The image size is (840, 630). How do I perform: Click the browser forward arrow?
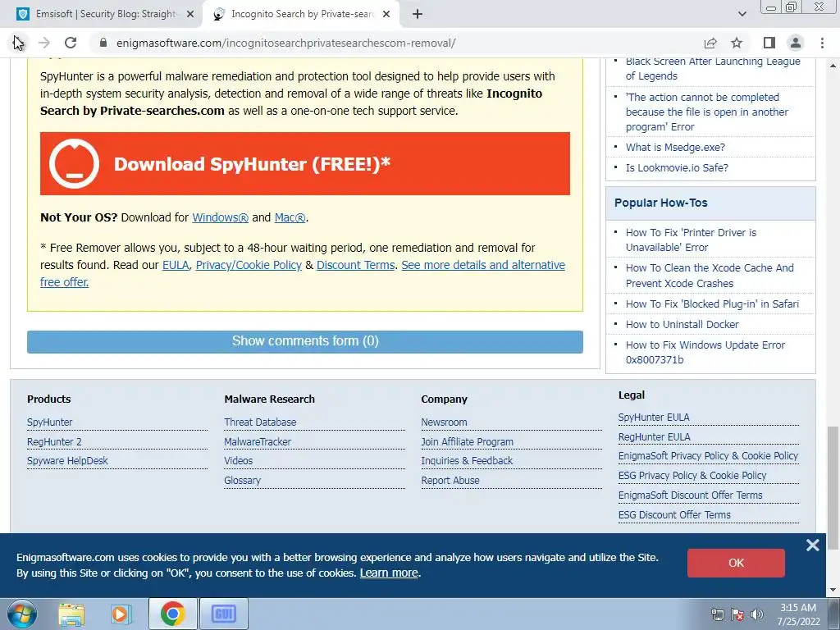(44, 43)
